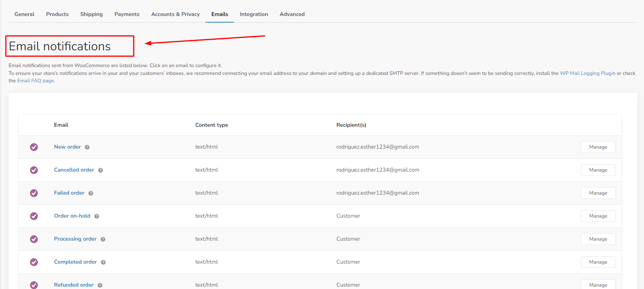Viewport: 644px width, 289px height.
Task: Click enabled status icon for Failed order
Action: [x=34, y=193]
